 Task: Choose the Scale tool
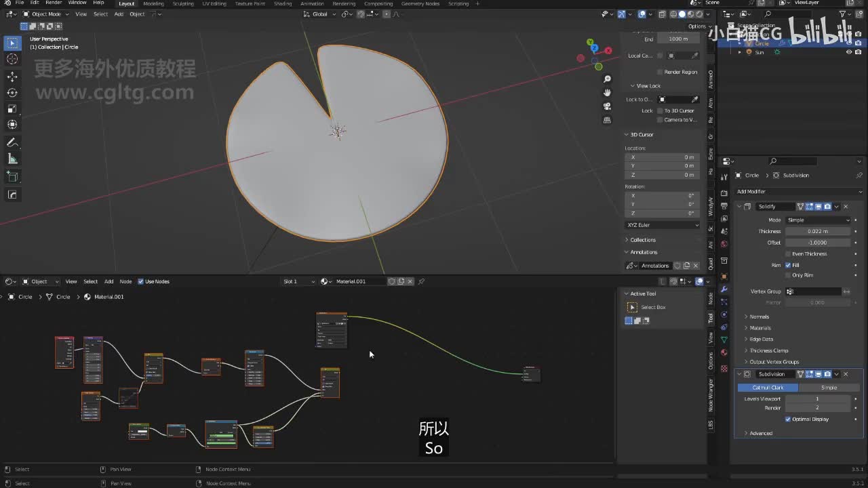coord(12,108)
